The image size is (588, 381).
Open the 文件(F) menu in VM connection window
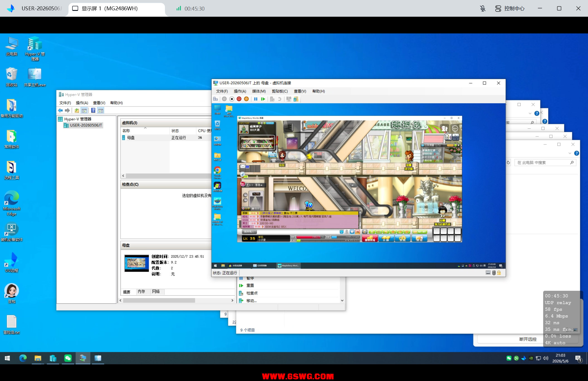222,91
